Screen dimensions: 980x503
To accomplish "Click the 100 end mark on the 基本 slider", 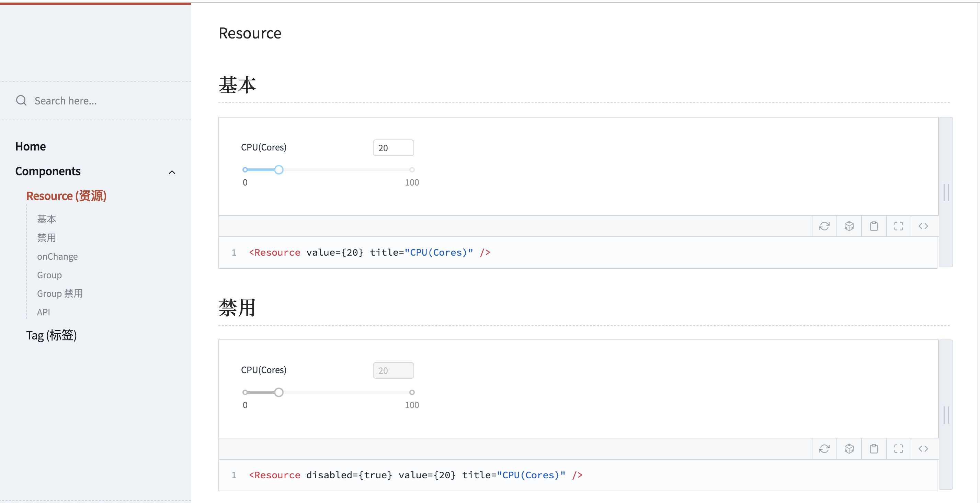I will click(x=412, y=170).
